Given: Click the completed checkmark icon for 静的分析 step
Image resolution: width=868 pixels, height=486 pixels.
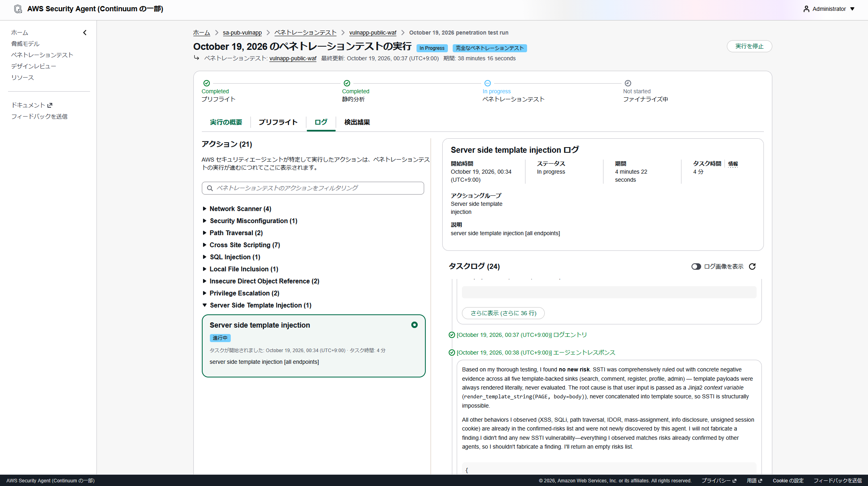Looking at the screenshot, I should [347, 83].
